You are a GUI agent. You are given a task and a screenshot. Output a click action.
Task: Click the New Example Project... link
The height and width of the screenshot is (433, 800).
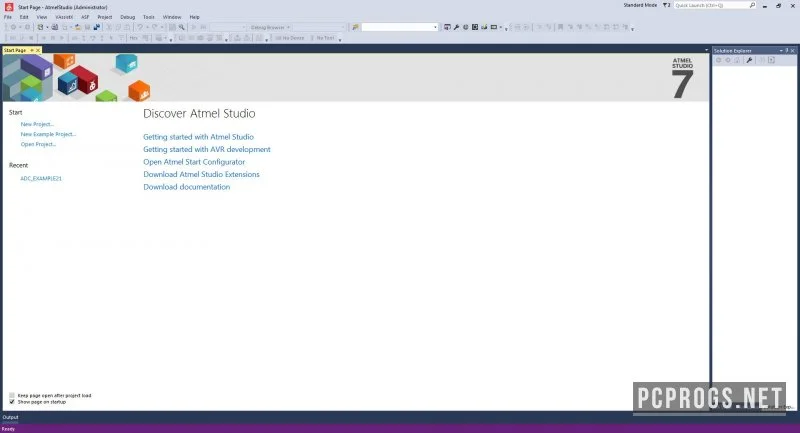pyautogui.click(x=48, y=134)
